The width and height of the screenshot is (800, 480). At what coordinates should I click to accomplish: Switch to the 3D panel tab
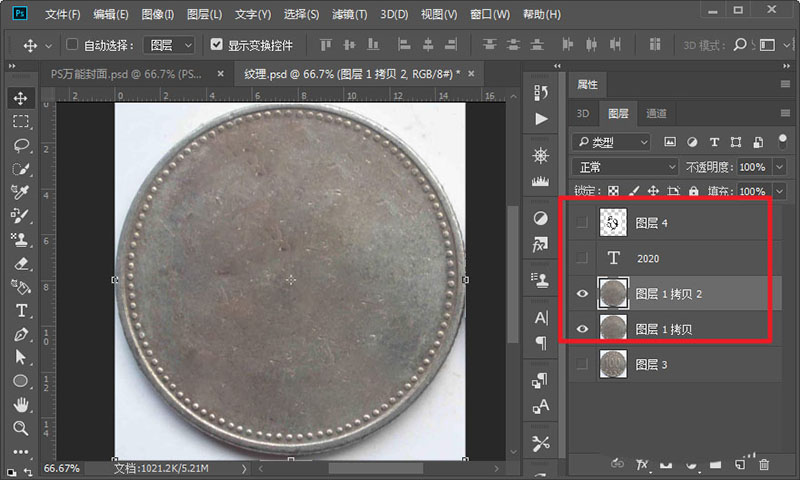(583, 113)
